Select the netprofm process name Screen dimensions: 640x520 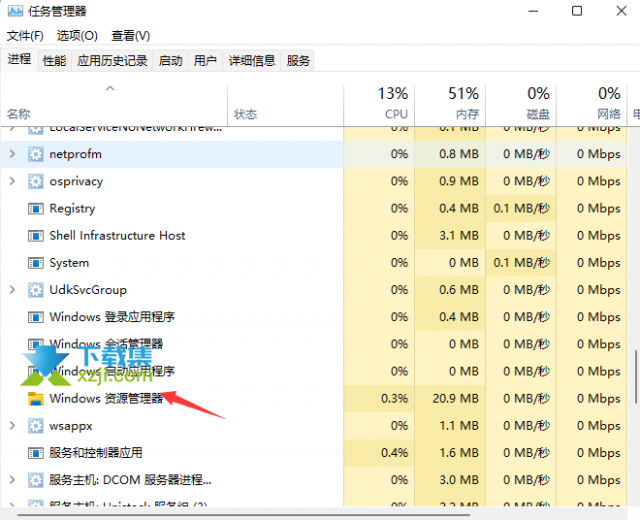pos(76,154)
